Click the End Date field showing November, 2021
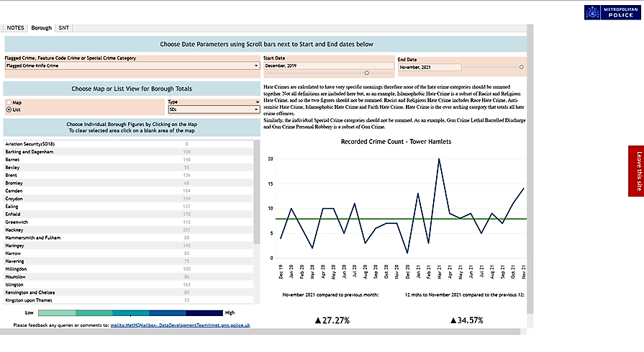 429,67
